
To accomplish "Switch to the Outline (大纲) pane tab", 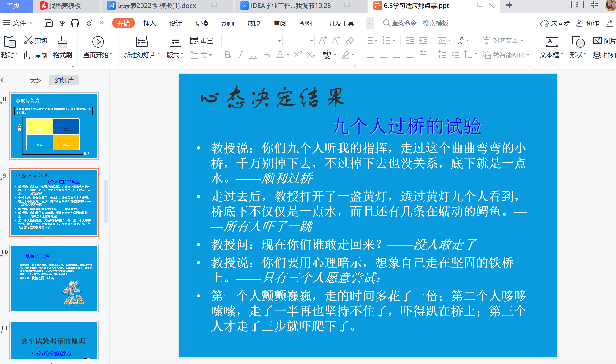I will [x=36, y=80].
